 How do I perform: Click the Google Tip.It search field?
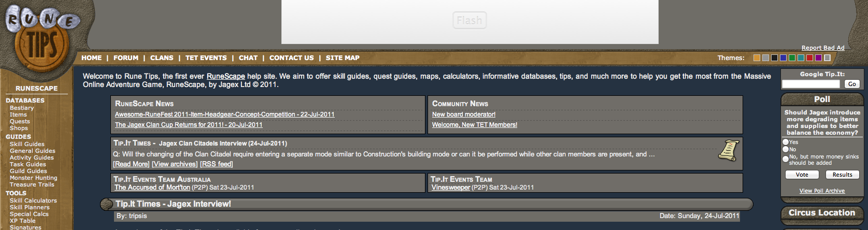tap(810, 84)
